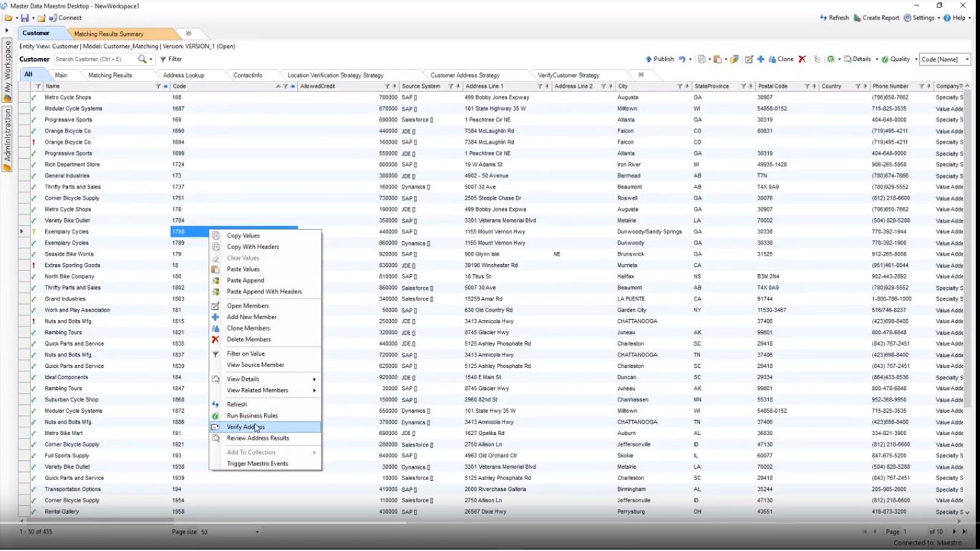This screenshot has width=980, height=551.
Task: Click Review Address Results in context menu
Action: coord(258,438)
